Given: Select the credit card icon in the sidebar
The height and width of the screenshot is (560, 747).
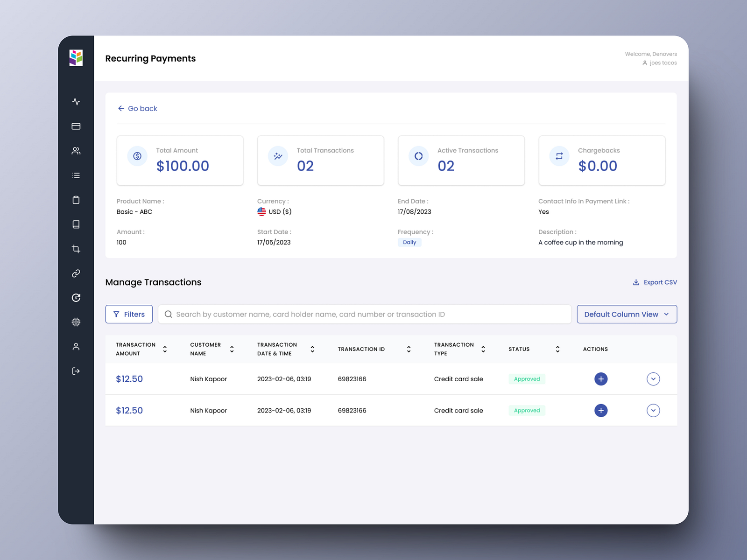Looking at the screenshot, I should pos(76,126).
